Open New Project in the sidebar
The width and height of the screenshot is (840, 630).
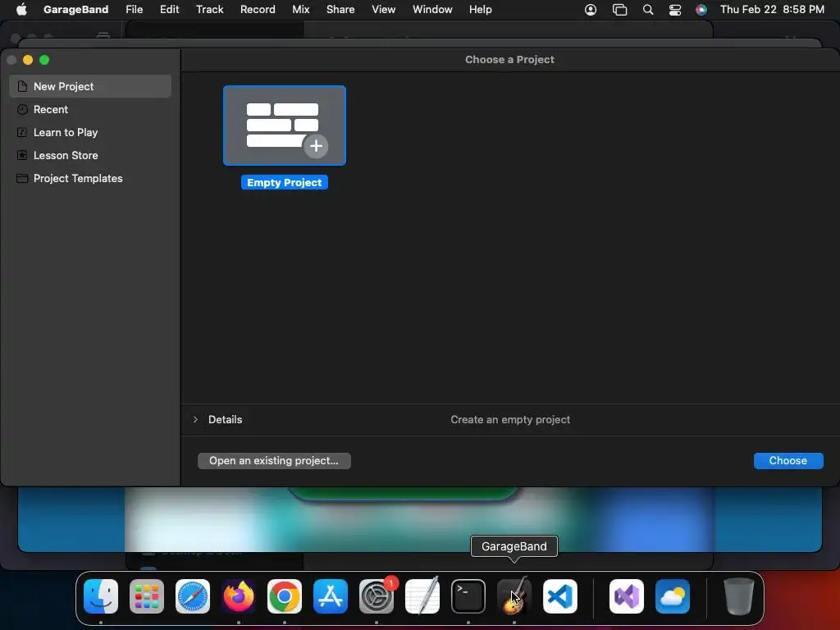pyautogui.click(x=90, y=86)
